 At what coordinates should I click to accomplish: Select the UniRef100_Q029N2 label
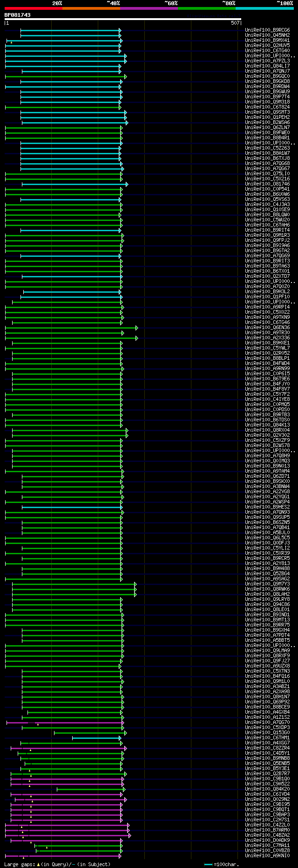[x=267, y=799]
